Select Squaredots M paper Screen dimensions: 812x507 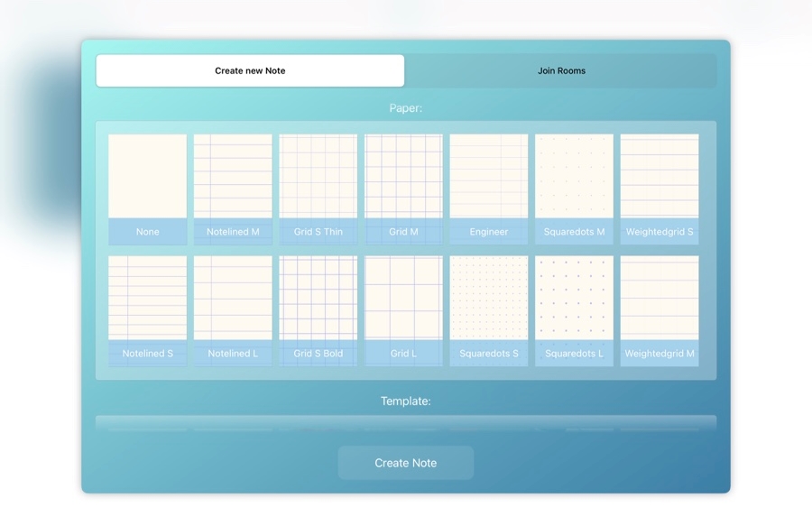575,189
